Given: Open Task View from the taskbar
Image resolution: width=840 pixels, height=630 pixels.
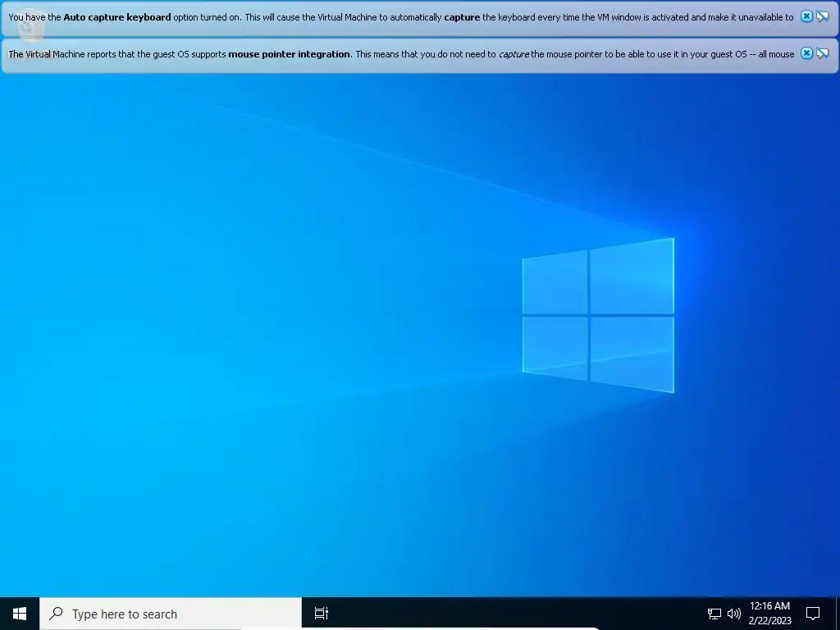Looking at the screenshot, I should (x=322, y=614).
